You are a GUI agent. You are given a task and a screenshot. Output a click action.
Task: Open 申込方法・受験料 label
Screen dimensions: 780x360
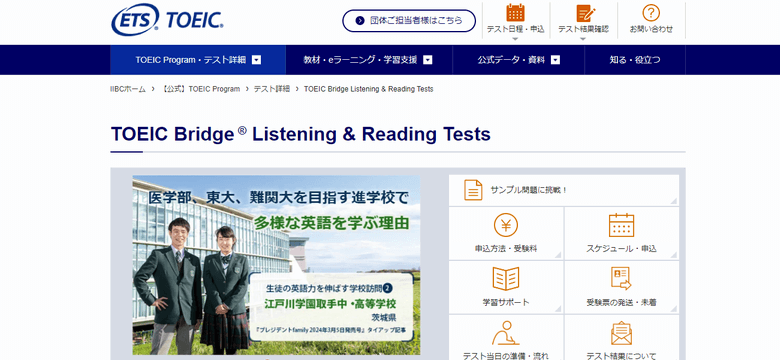(506, 248)
